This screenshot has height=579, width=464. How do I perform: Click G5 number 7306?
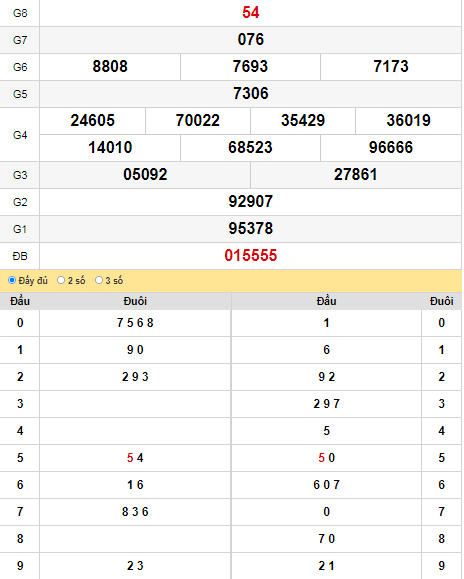click(251, 93)
